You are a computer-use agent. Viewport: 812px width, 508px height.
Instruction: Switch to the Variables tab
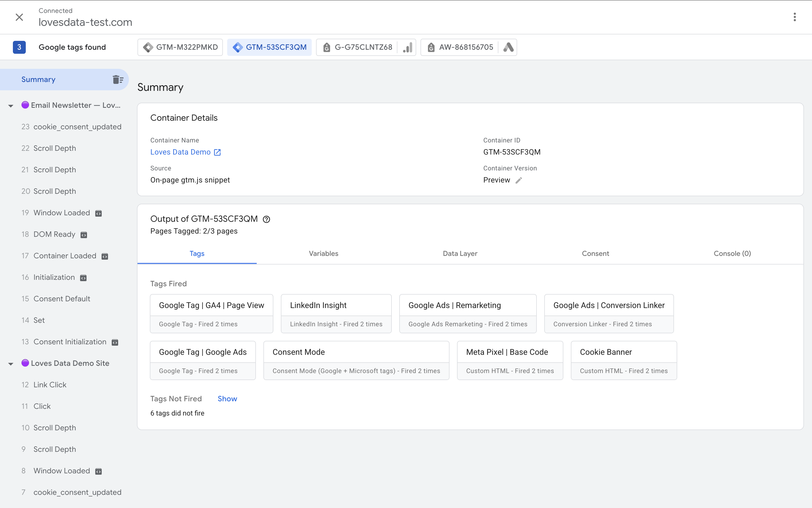pos(324,254)
